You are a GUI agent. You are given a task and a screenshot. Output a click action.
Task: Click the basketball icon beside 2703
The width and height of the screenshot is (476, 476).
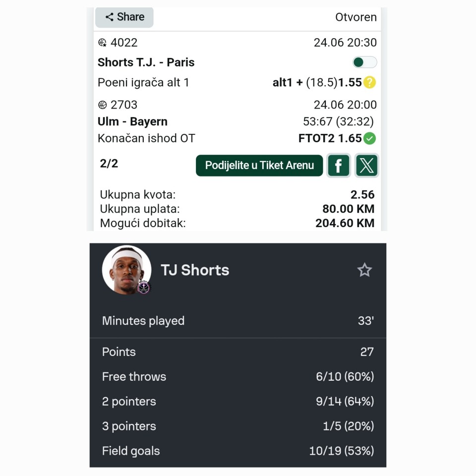(x=103, y=105)
